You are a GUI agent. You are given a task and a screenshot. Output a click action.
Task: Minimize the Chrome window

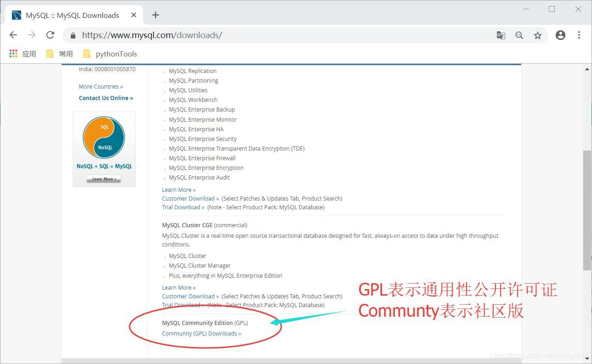pos(525,9)
